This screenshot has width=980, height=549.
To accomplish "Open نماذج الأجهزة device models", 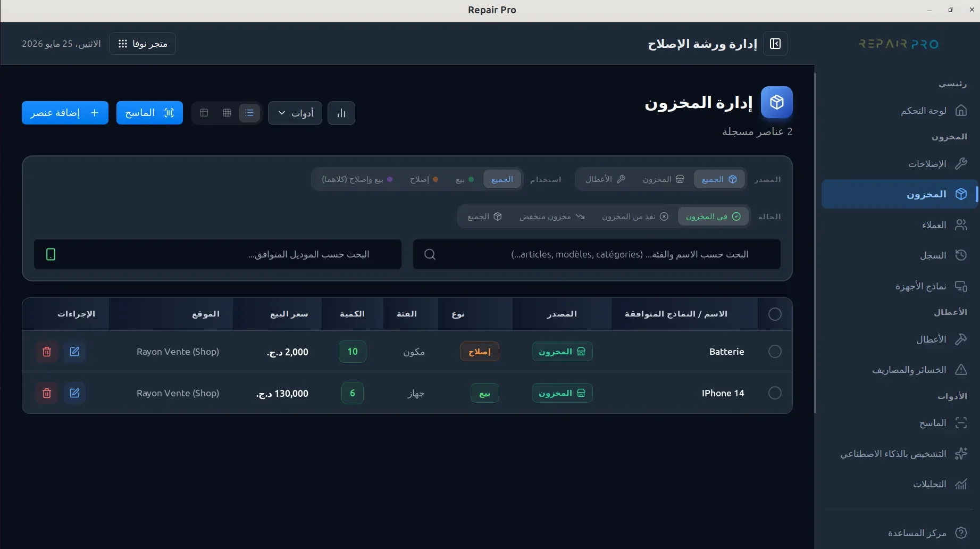I will 899,286.
